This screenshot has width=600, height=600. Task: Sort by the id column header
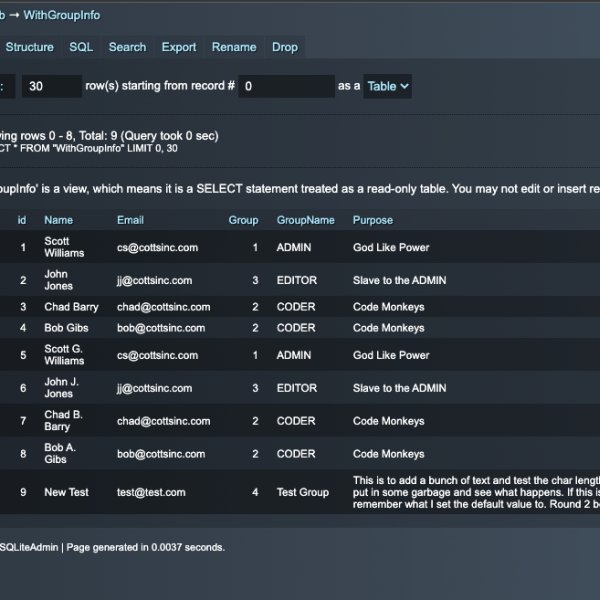tap(22, 220)
